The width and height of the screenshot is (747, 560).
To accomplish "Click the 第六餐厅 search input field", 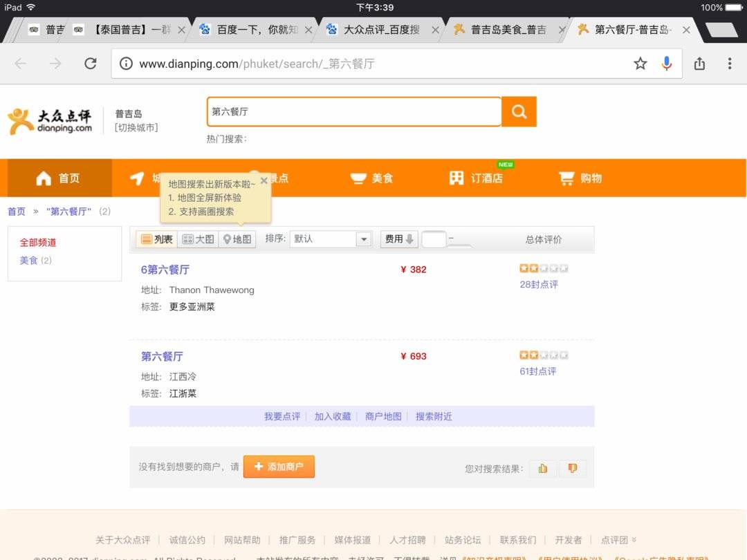I will click(x=354, y=112).
